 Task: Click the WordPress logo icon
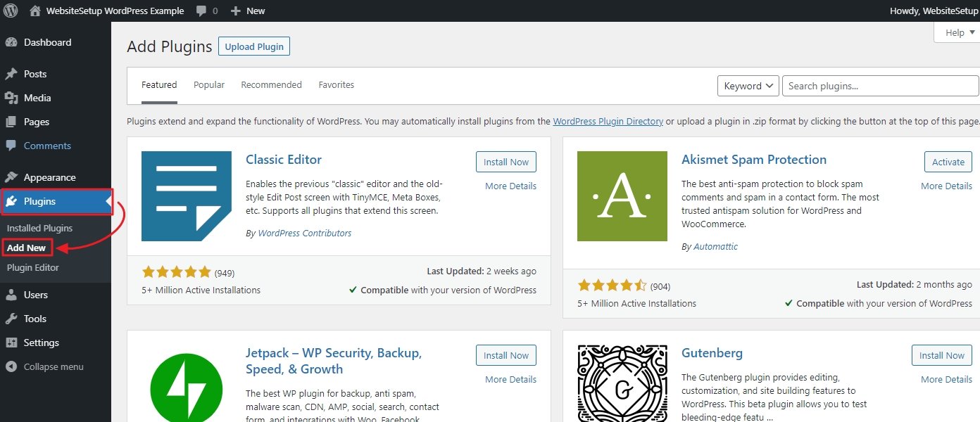[11, 11]
